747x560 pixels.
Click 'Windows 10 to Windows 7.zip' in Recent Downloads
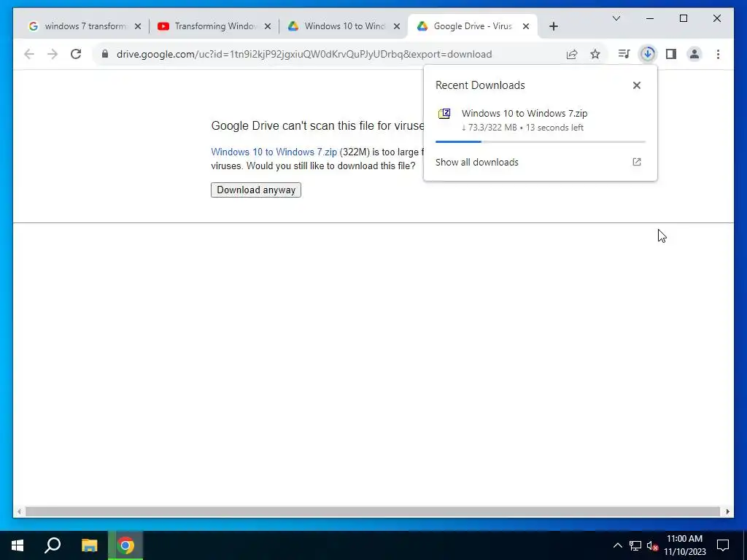[x=525, y=113]
